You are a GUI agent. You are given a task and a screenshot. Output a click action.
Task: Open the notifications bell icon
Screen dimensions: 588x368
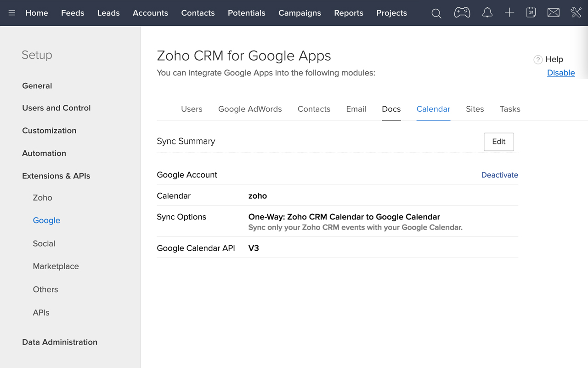click(x=487, y=13)
